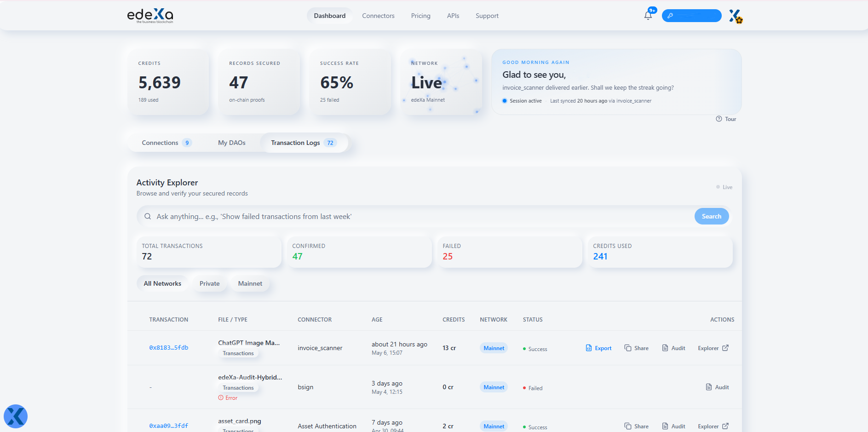Viewport: 868px width, 432px height.
Task: Open transaction hash 0xaa09…3fdf
Action: 169,426
